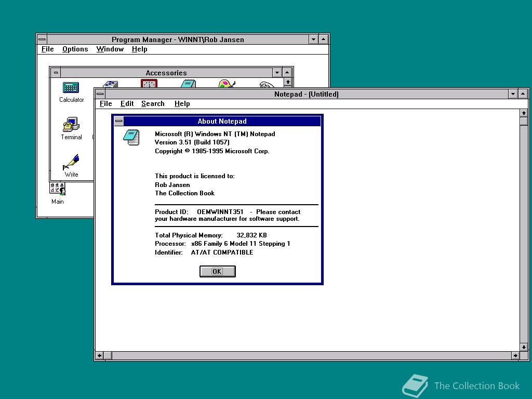The image size is (532, 399).
Task: Open Program Manager File menu
Action: click(47, 49)
